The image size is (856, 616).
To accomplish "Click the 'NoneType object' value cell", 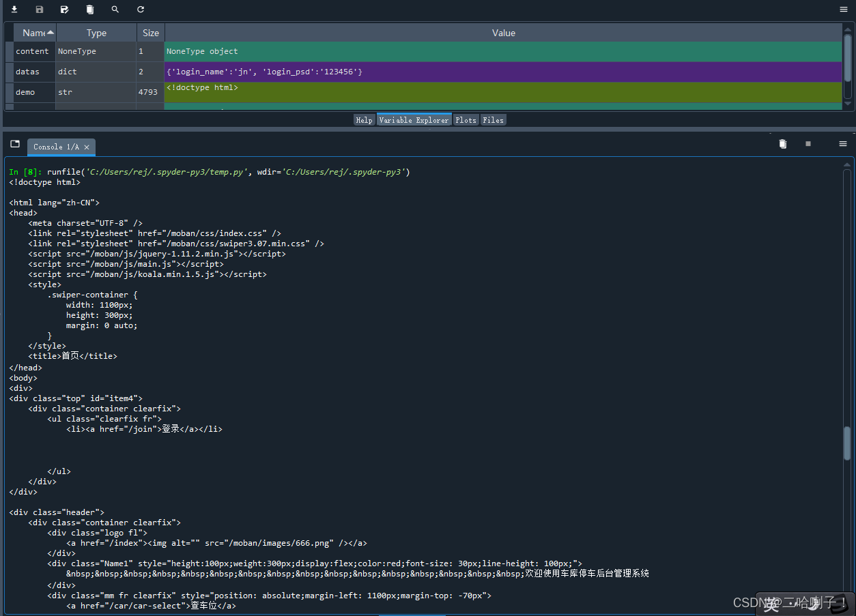I will click(503, 52).
